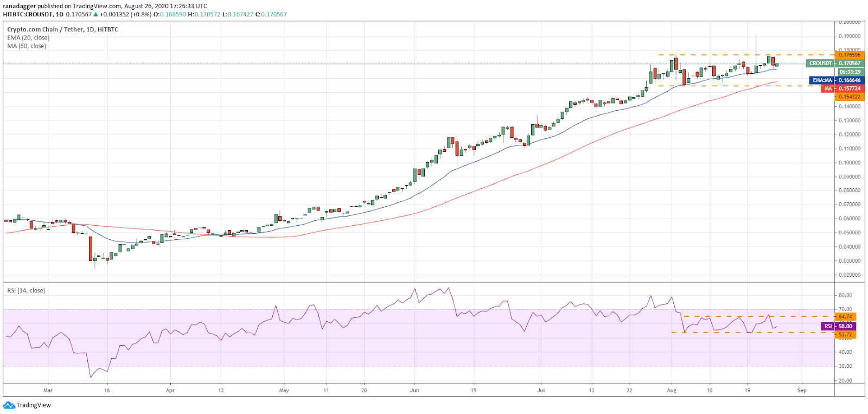Click the 20.00 RSI axis tick
The width and height of the screenshot is (868, 414).
845,381
